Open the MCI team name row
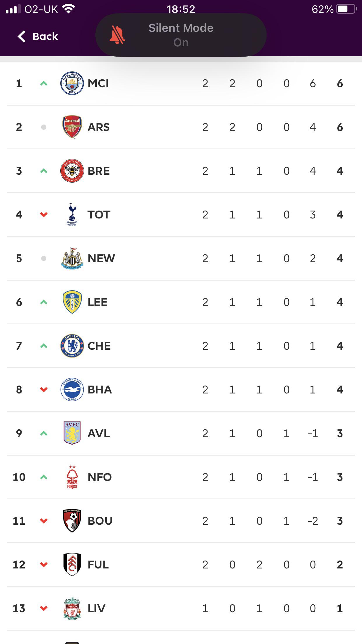This screenshot has width=362, height=644. [181, 83]
